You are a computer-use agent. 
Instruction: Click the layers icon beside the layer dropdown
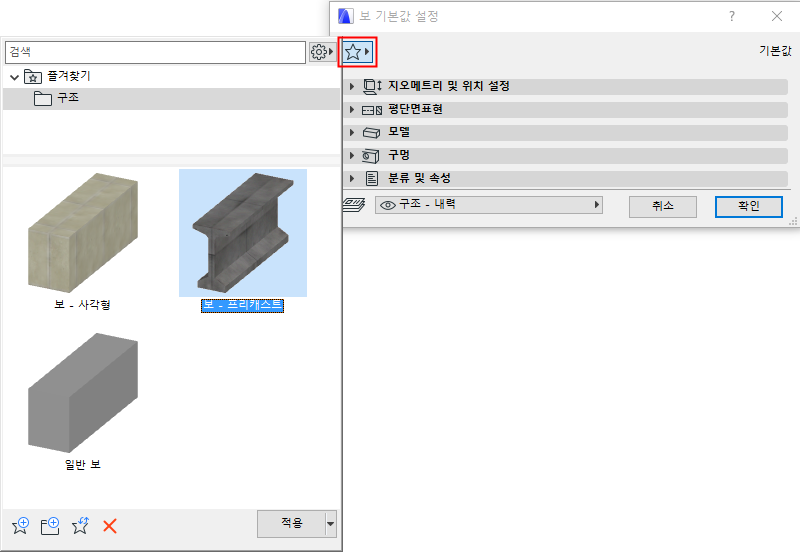pyautogui.click(x=355, y=205)
